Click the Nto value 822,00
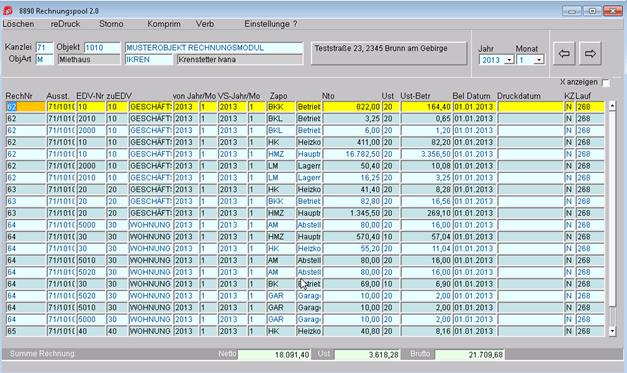Viewport: 627px width, 373px height. 352,107
